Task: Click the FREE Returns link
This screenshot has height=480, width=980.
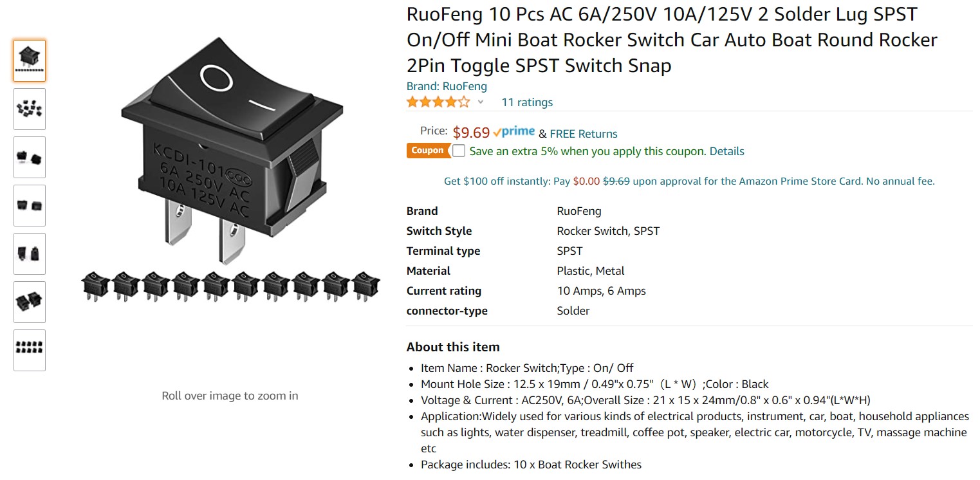Action: (x=584, y=134)
